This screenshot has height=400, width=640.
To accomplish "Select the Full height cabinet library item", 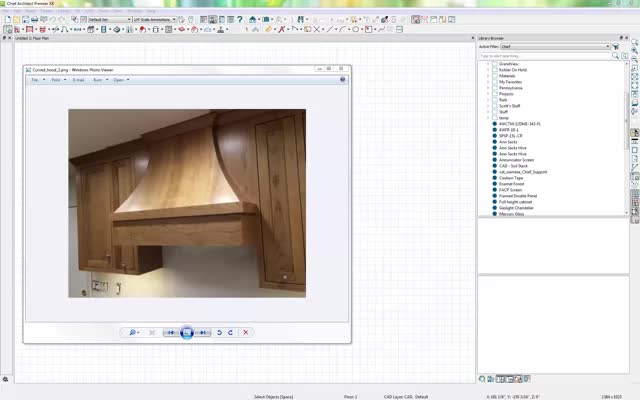I will (516, 201).
